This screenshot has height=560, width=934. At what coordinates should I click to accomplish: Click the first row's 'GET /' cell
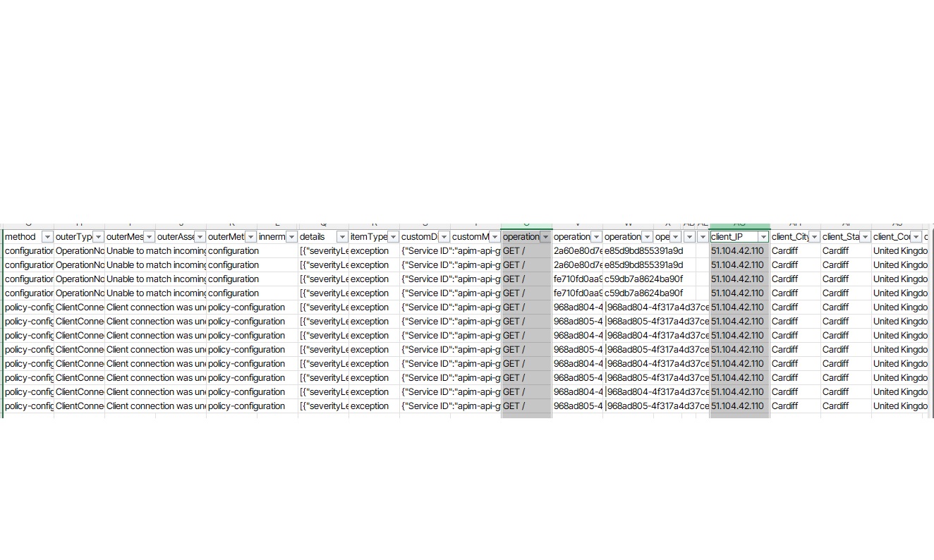526,251
